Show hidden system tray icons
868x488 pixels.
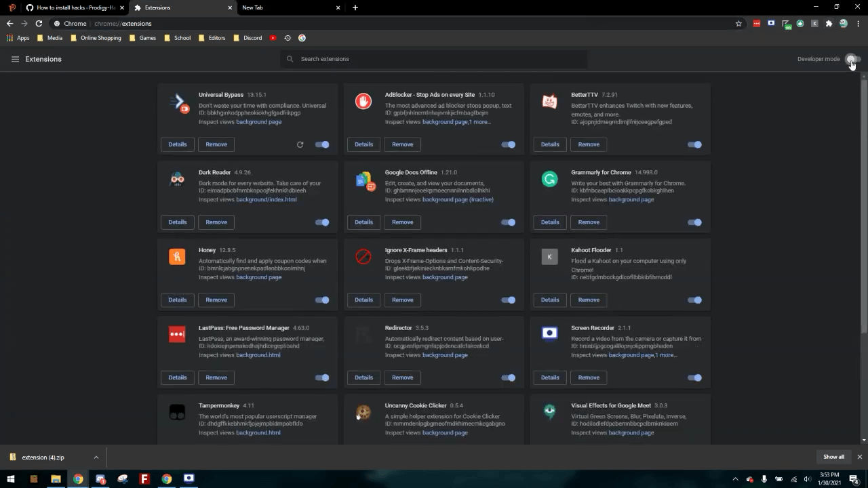735,479
